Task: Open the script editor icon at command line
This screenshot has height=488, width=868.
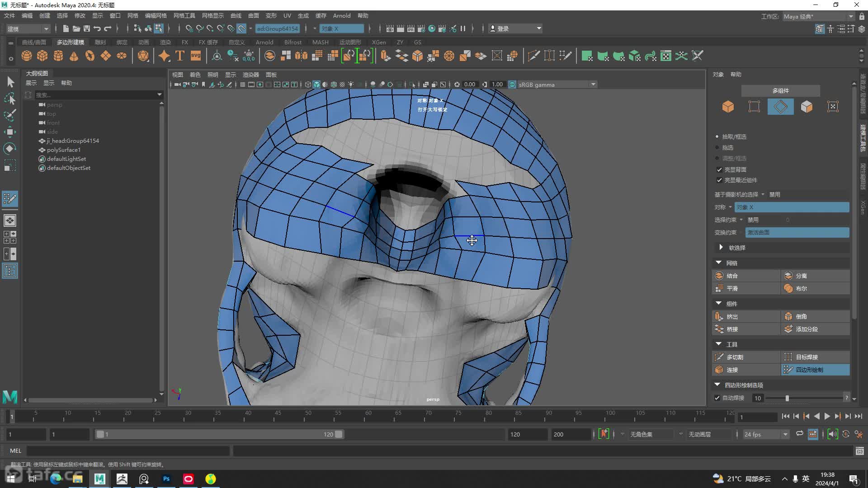Action: pyautogui.click(x=859, y=451)
